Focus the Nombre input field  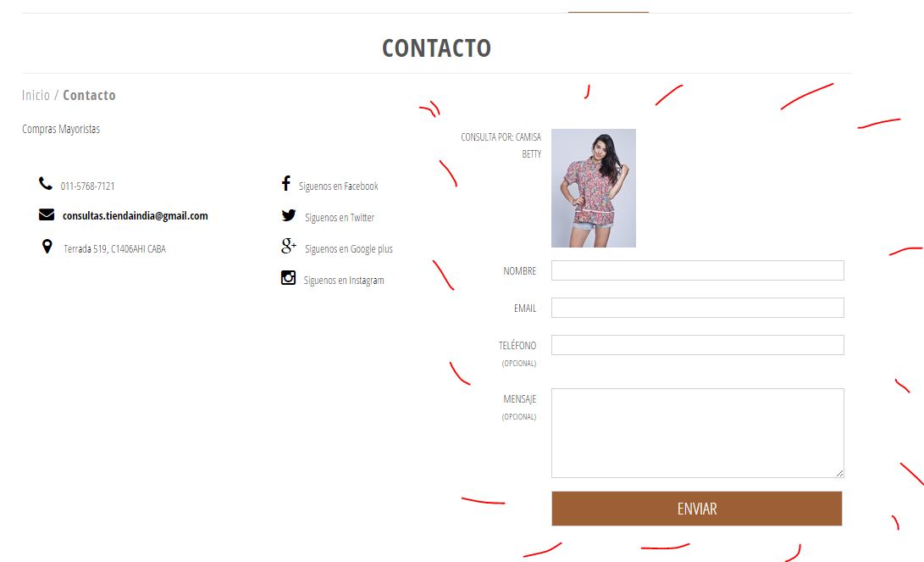698,270
